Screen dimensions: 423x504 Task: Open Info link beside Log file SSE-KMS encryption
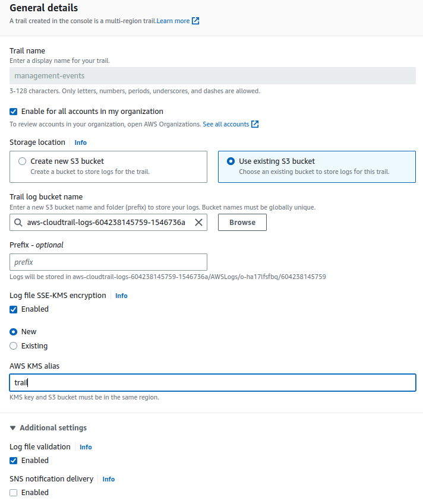click(121, 296)
